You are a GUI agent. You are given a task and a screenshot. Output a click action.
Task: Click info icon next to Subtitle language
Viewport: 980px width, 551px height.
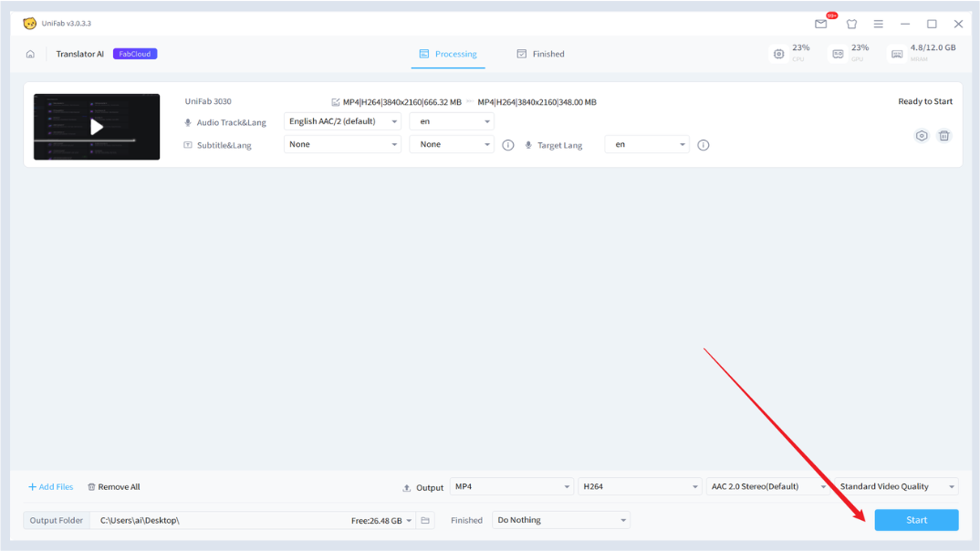click(508, 145)
